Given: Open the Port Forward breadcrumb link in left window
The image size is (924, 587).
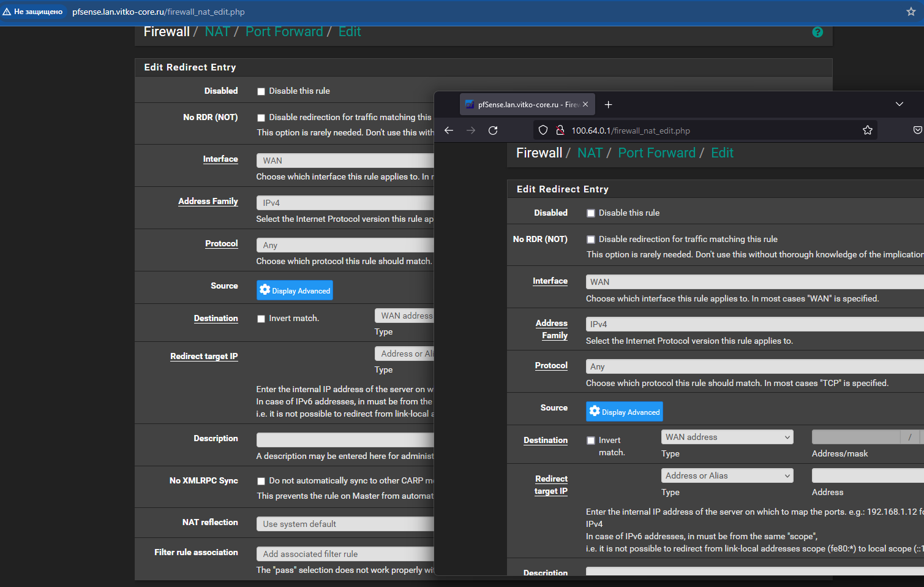Looking at the screenshot, I should [x=284, y=32].
